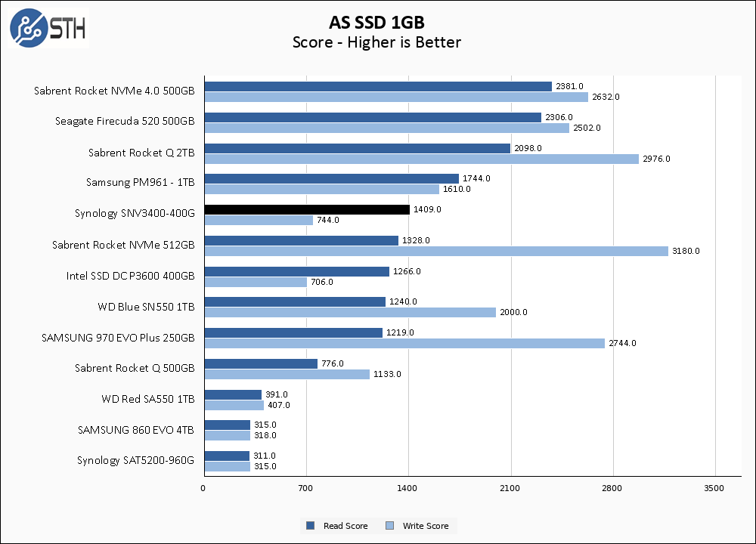Screen dimensions: 756x544
Task: Click the Sabrent Rocket Q 2TB label
Action: 141,153
